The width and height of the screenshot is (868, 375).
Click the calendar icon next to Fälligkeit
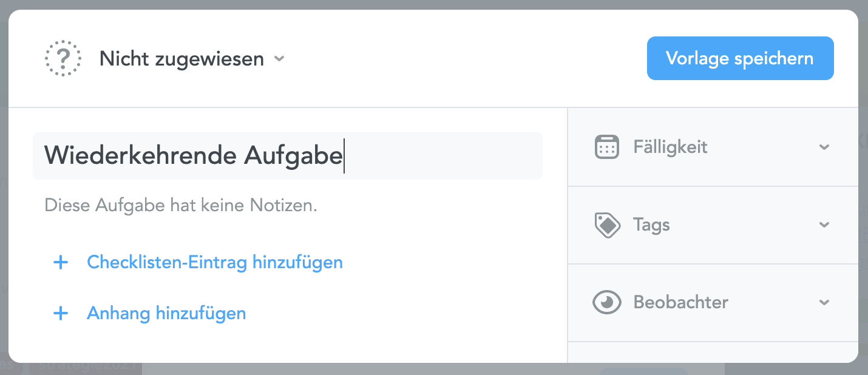point(606,147)
